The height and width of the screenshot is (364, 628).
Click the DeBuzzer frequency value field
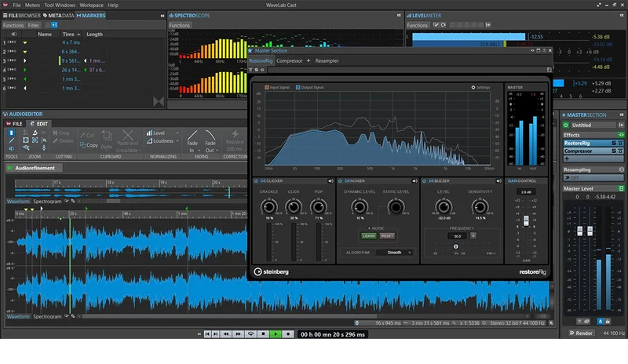tap(456, 235)
